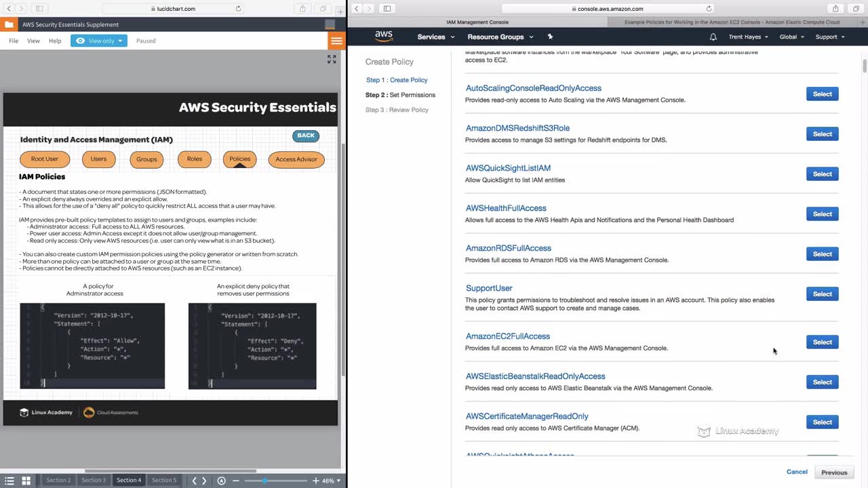Viewport: 868px width, 488px height.
Task: Click the compass navigation icon in Lucidchart
Action: (x=221, y=481)
